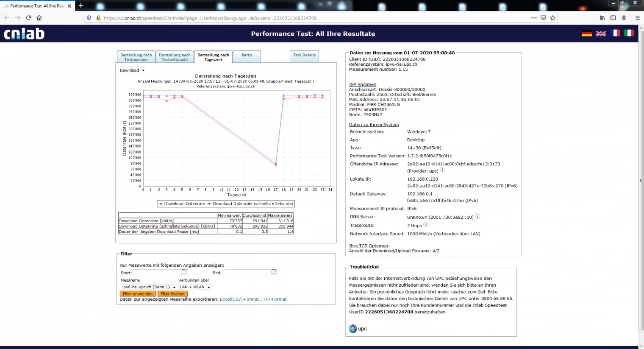Expand the Messreihe ipv6-hsi.upc.ch dropdown

click(149, 287)
